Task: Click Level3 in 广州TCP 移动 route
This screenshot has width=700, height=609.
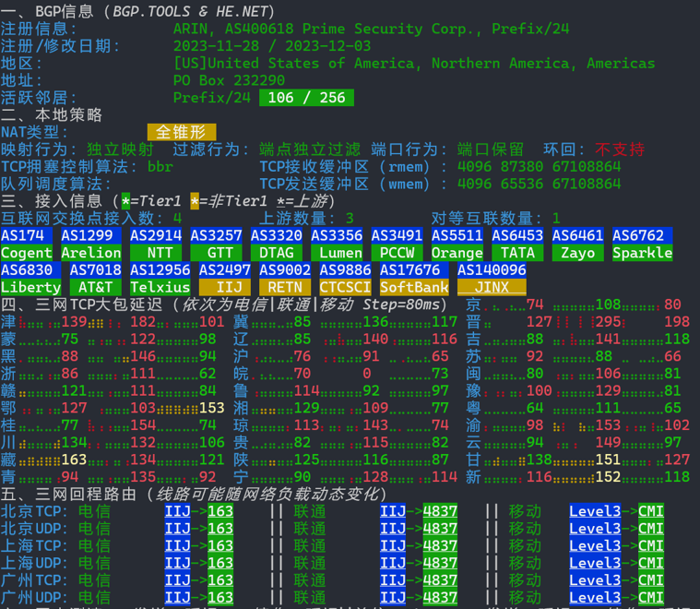Action: [x=595, y=580]
